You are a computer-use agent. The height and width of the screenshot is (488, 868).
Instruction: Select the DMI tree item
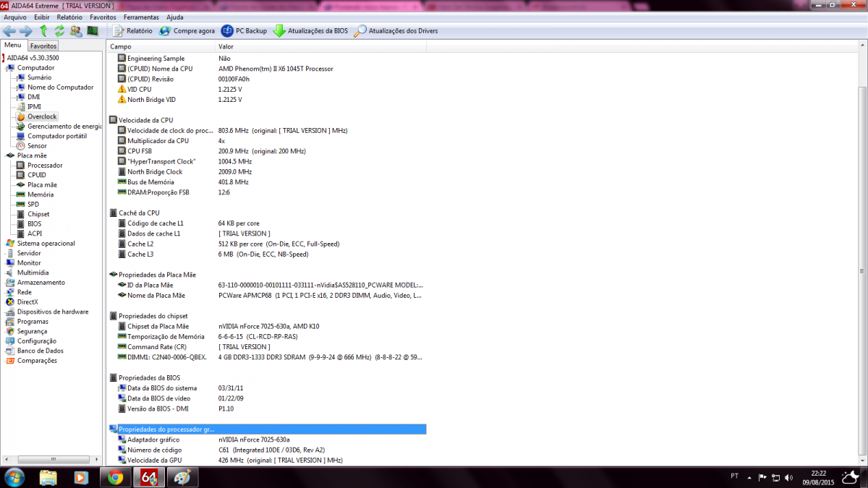coord(33,97)
